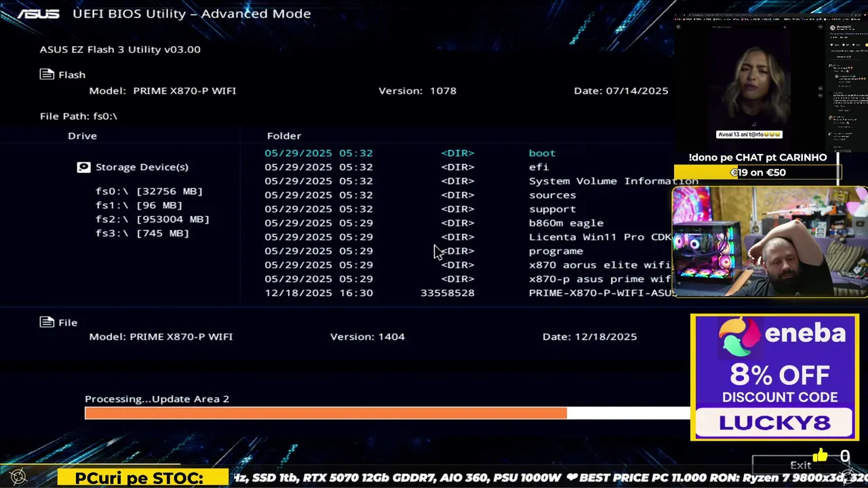Select drive fs3:\ [745 MB]
The width and height of the screenshot is (868, 488).
(x=142, y=233)
